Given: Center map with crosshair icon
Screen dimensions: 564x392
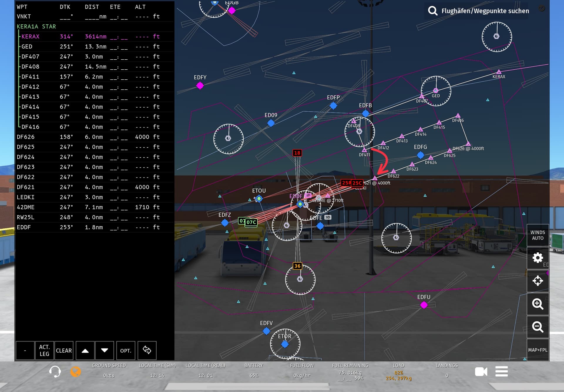Looking at the screenshot, I should 538,281.
